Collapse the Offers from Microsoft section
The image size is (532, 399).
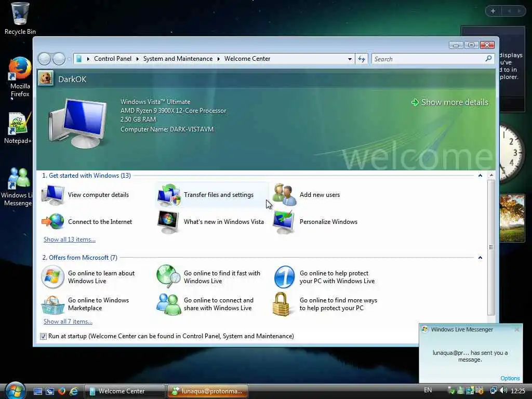click(480, 258)
